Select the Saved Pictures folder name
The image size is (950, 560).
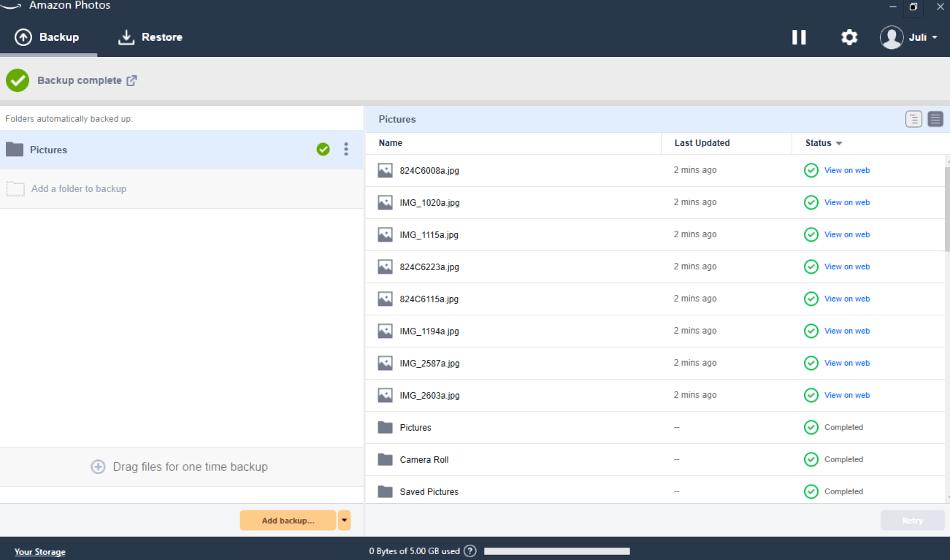click(x=429, y=492)
